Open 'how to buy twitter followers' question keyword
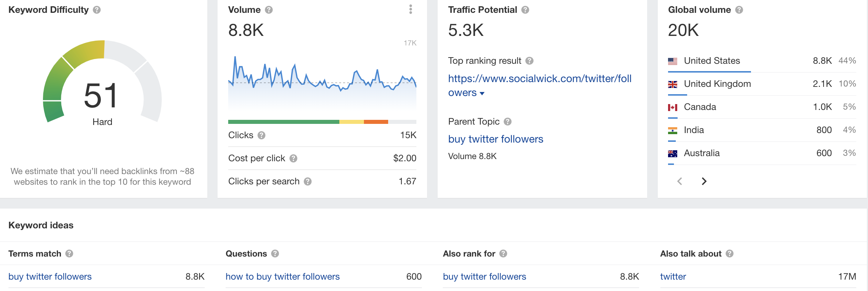This screenshot has width=868, height=291. click(282, 277)
